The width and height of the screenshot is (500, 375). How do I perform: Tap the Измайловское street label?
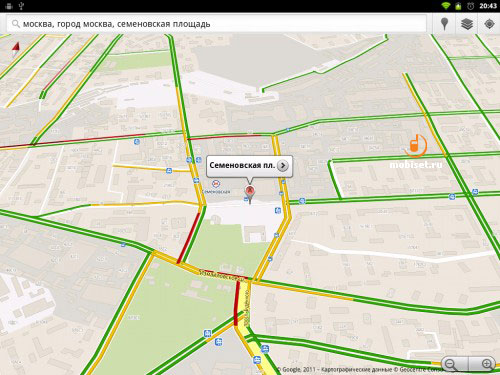point(223,276)
